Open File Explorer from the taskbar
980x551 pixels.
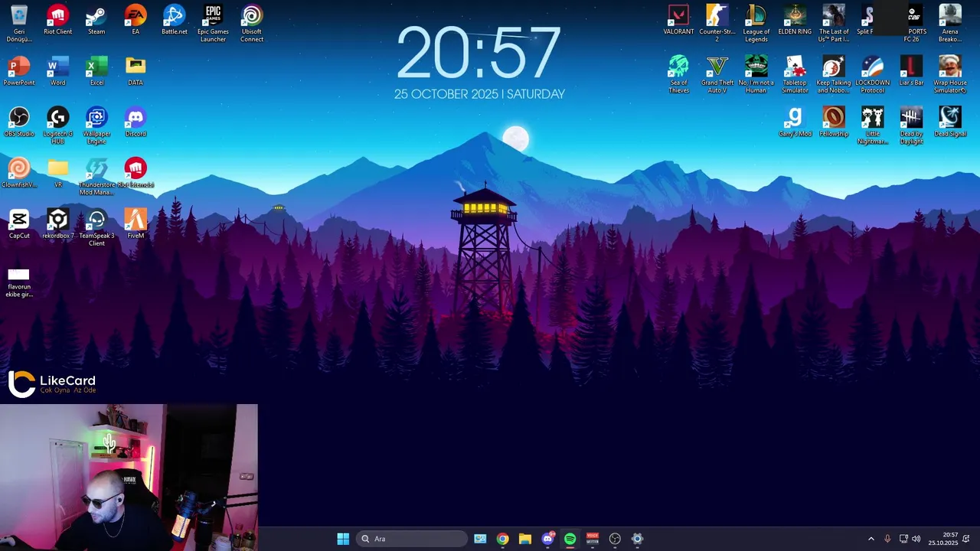(x=524, y=539)
